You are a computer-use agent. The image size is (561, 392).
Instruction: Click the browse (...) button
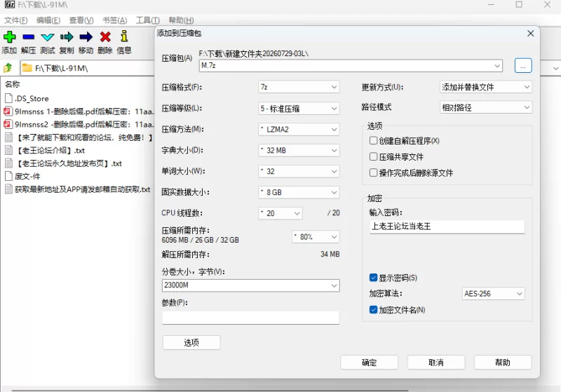(x=523, y=66)
